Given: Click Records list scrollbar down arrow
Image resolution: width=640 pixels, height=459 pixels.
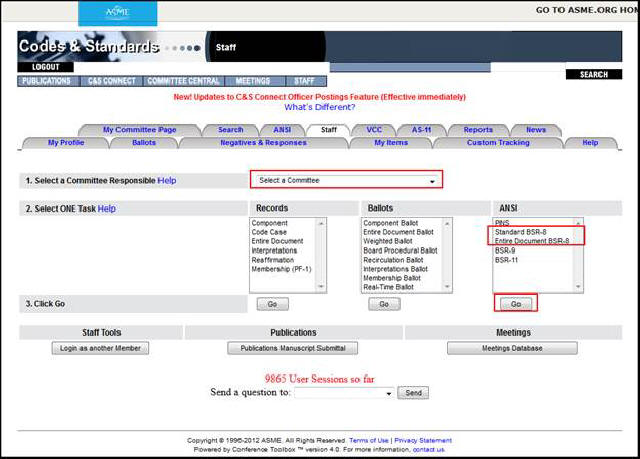Looking at the screenshot, I should click(x=321, y=287).
